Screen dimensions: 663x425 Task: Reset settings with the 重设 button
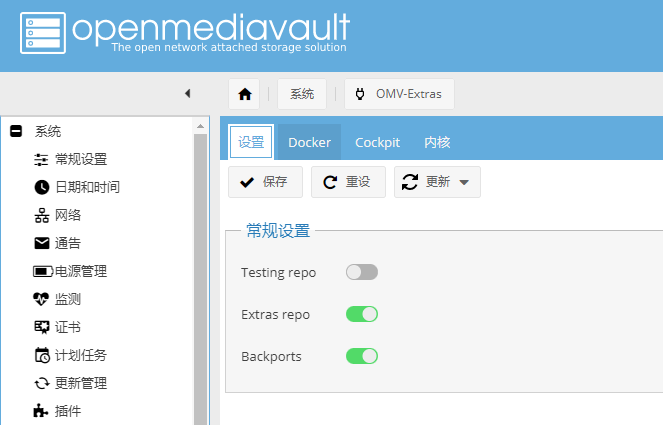tap(348, 182)
